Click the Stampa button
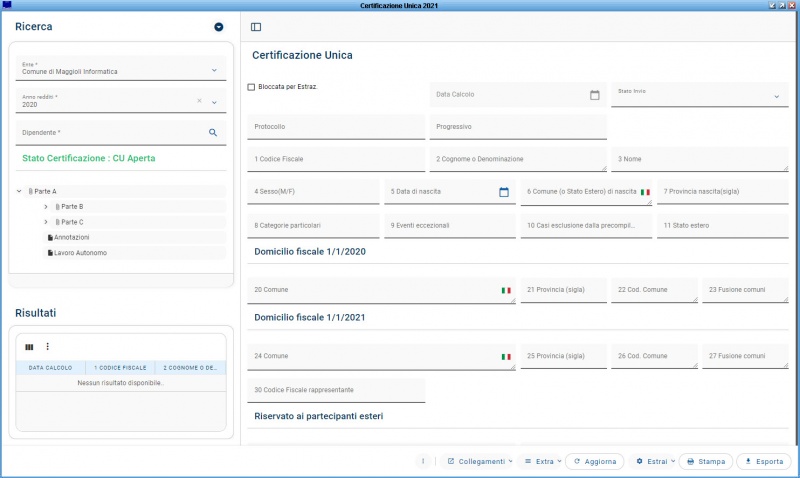 pos(706,461)
